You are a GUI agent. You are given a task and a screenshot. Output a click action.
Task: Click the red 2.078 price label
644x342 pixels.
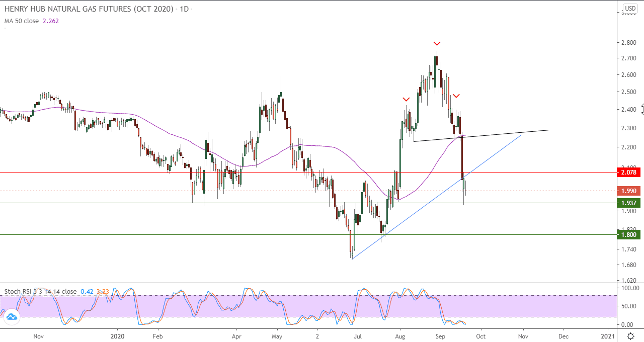(628, 173)
